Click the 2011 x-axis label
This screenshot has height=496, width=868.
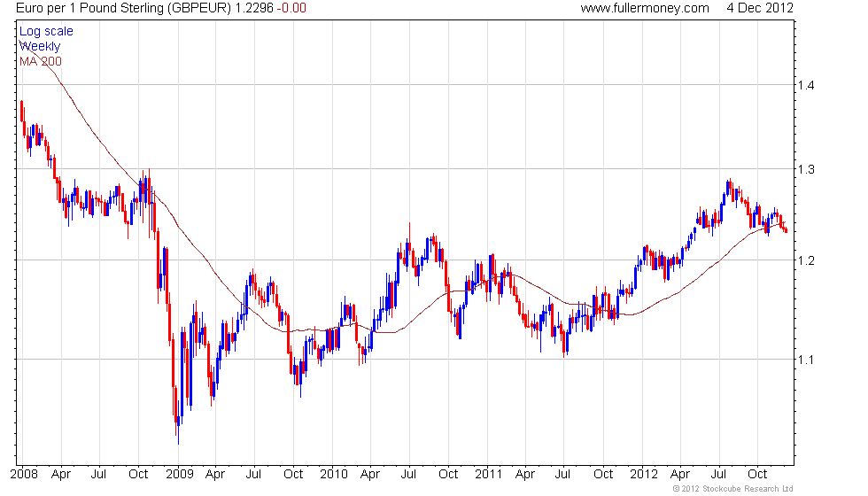tap(488, 475)
